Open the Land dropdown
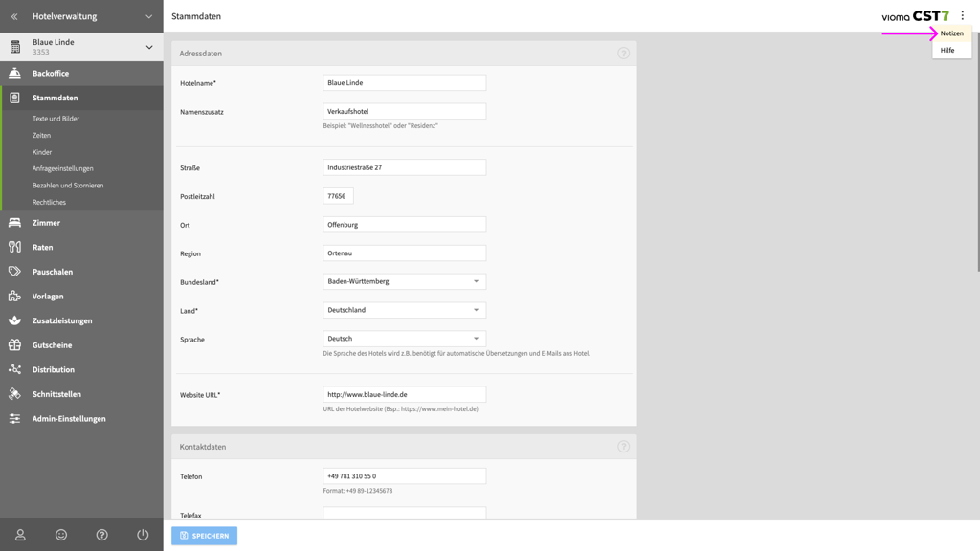The width and height of the screenshot is (980, 551). pos(404,310)
